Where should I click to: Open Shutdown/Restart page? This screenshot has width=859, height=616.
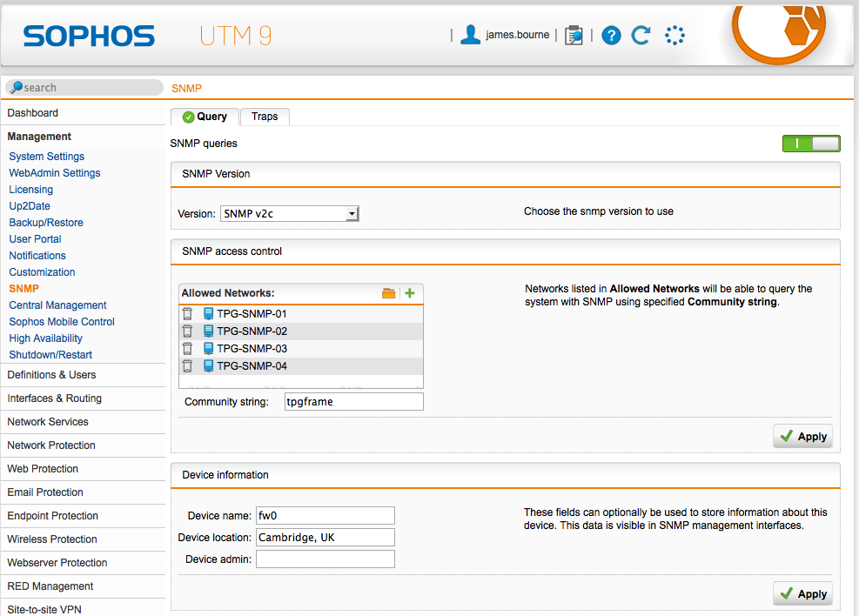pos(50,355)
